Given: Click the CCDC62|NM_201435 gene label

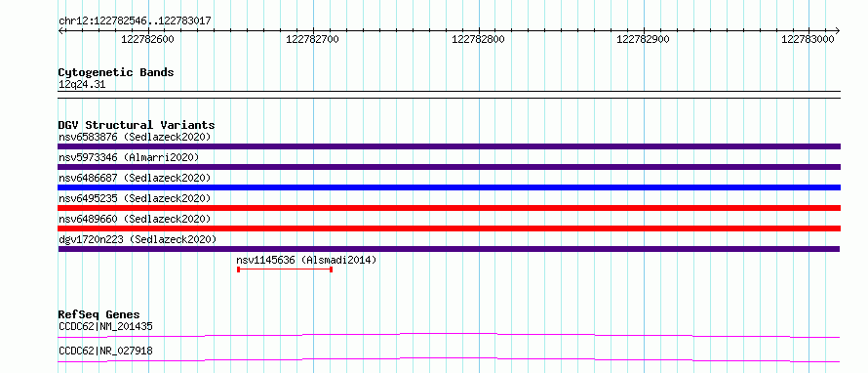Looking at the screenshot, I should (x=105, y=326).
